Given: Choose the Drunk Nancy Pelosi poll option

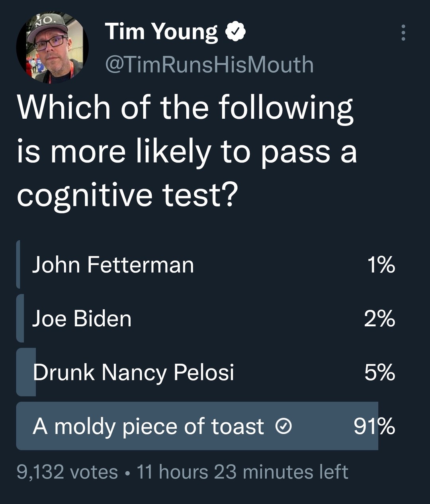Looking at the screenshot, I should pos(133,373).
